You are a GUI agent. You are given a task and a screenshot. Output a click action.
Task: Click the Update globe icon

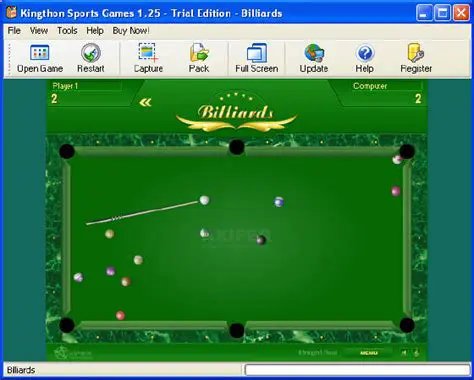[x=314, y=58]
